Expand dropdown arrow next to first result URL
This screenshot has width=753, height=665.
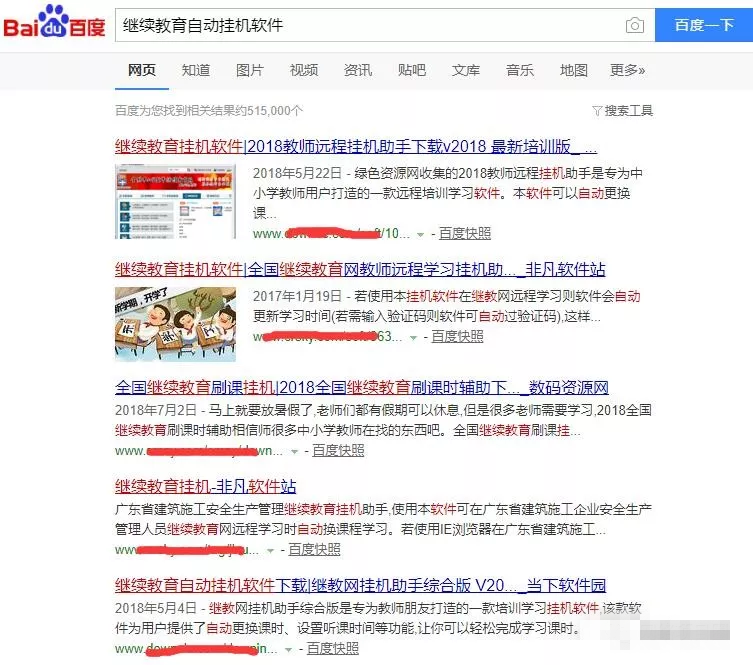coord(420,234)
